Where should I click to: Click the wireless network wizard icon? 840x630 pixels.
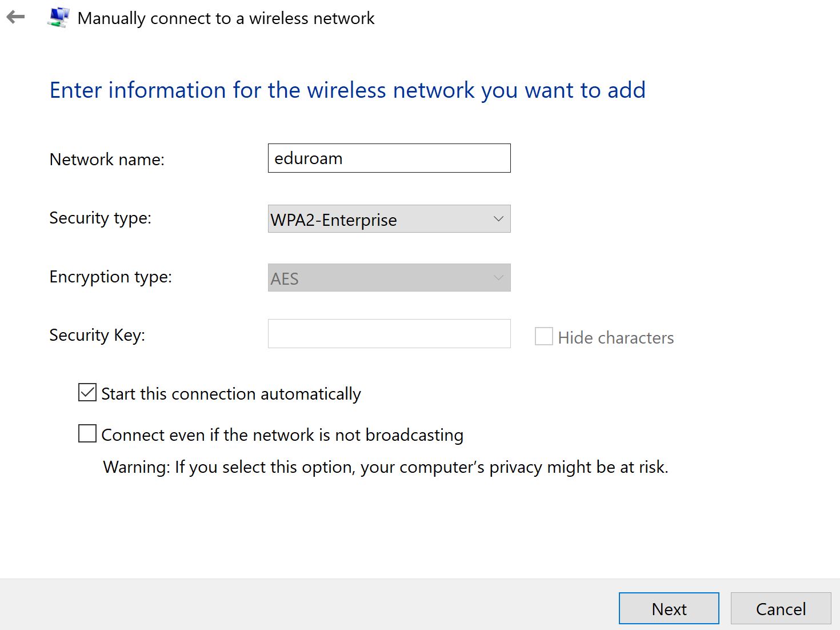point(58,17)
